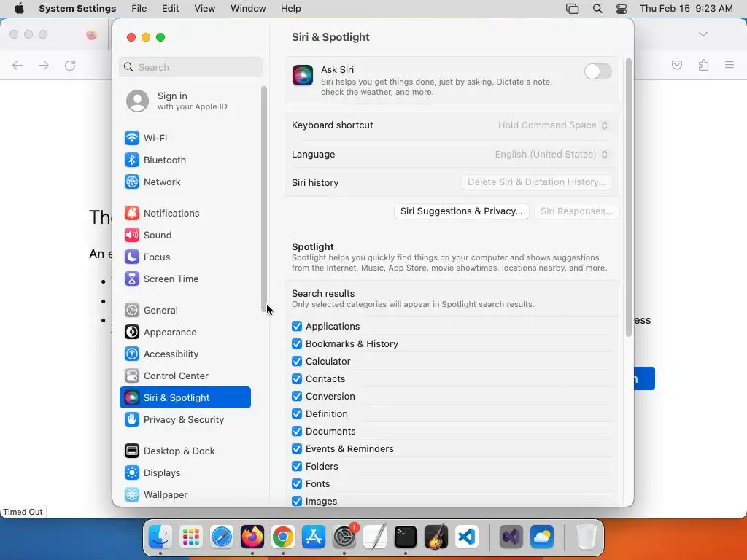Click the Siri Responses button

(576, 211)
